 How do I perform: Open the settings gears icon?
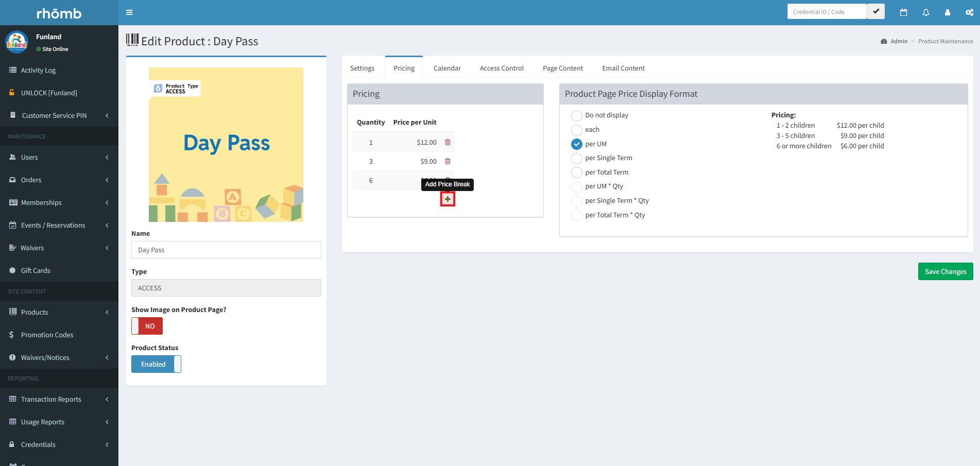point(969,12)
